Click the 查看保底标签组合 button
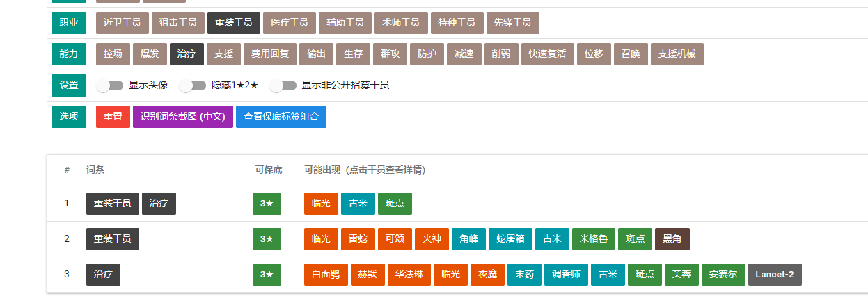The image size is (868, 308). [x=281, y=117]
